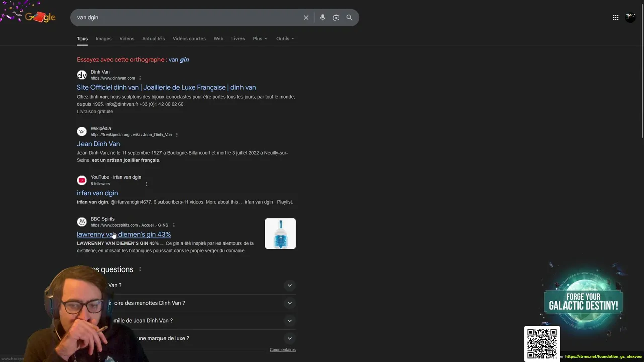Open the Google apps grid icon

(x=616, y=18)
